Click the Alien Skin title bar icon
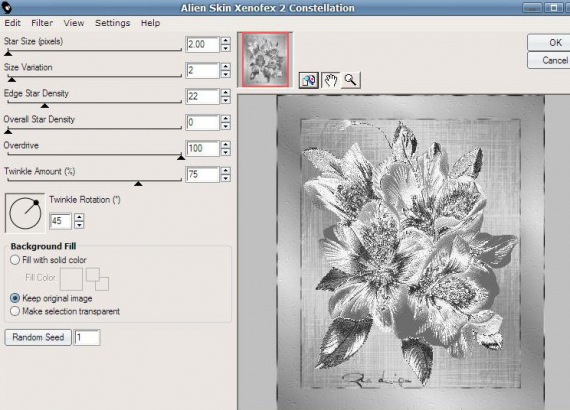570x410 pixels. (x=6, y=7)
